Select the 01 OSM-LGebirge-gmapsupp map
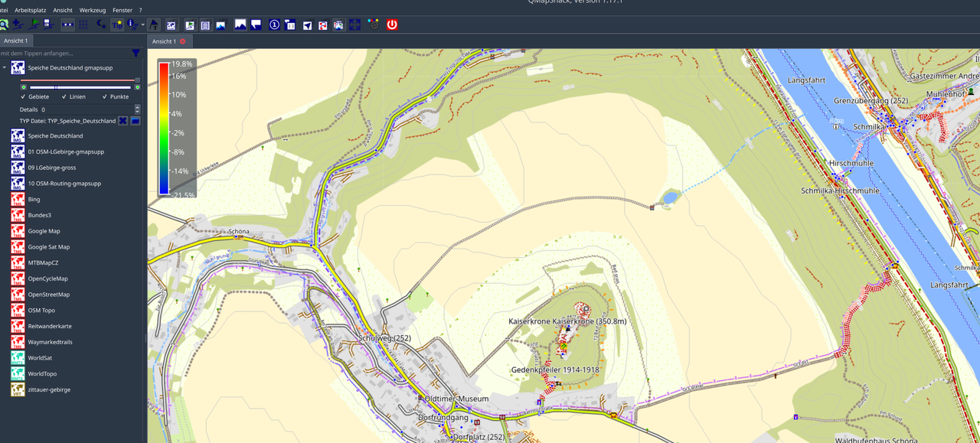Screen dimensions: 980x443 pyautogui.click(x=66, y=151)
